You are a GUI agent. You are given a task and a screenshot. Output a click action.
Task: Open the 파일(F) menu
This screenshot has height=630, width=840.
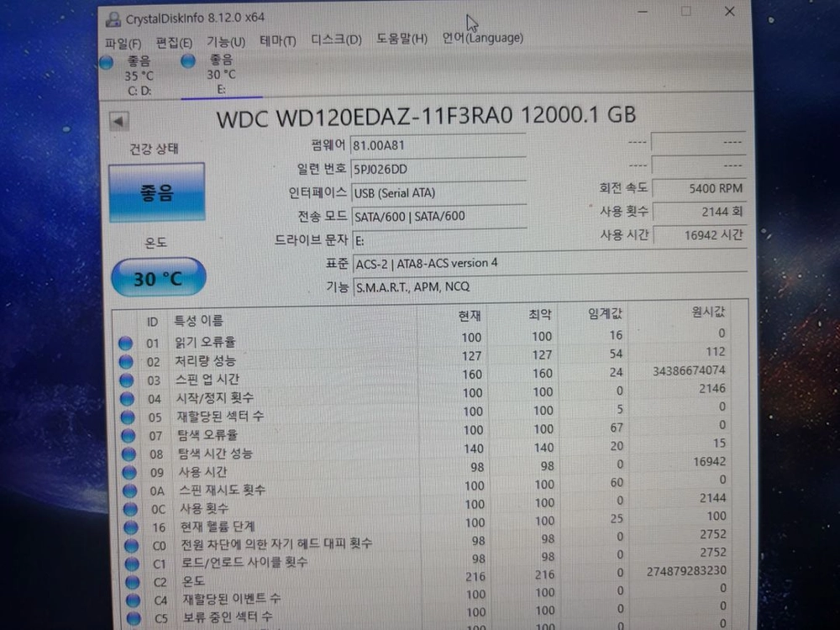123,44
